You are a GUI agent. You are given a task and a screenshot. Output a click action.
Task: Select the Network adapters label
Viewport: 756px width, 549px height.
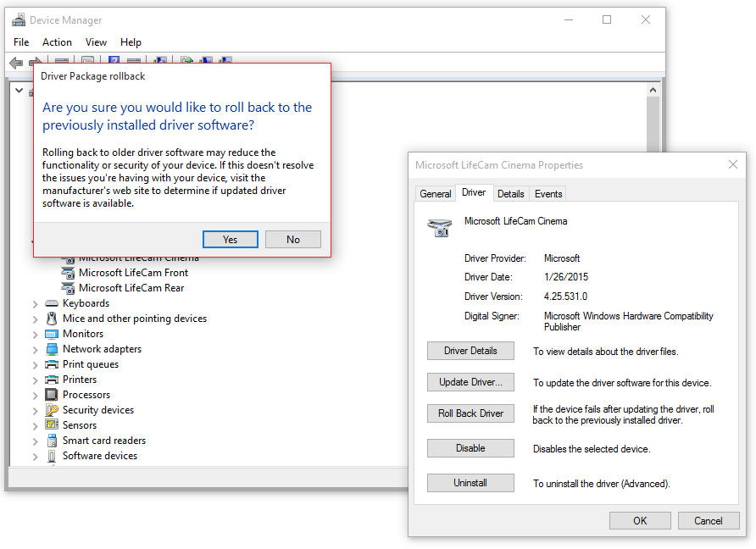[x=103, y=349]
